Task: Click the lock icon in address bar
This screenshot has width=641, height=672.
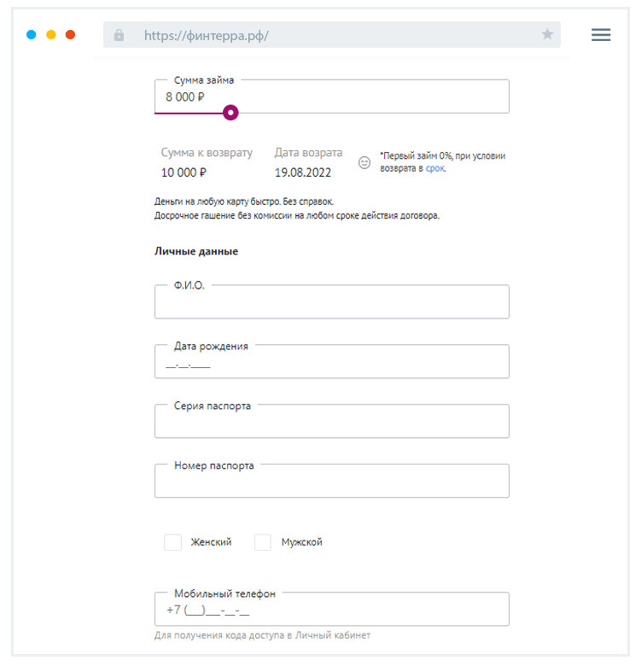Action: pos(119,35)
